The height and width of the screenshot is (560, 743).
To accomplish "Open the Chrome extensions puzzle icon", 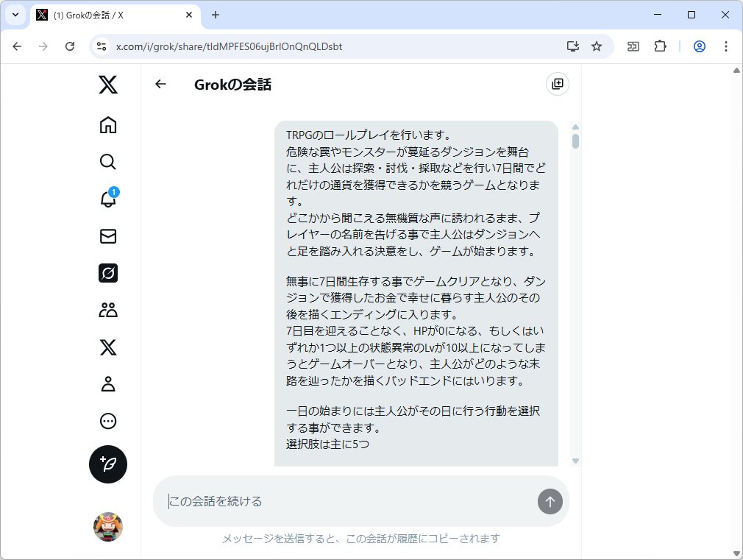I will 660,46.
